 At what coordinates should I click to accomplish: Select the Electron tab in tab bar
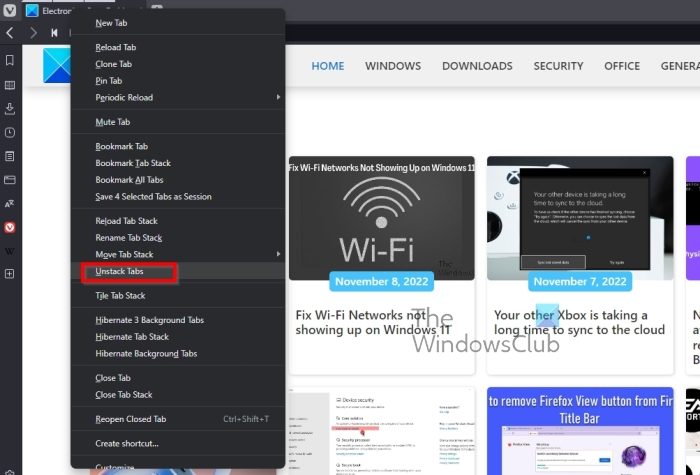pyautogui.click(x=49, y=11)
